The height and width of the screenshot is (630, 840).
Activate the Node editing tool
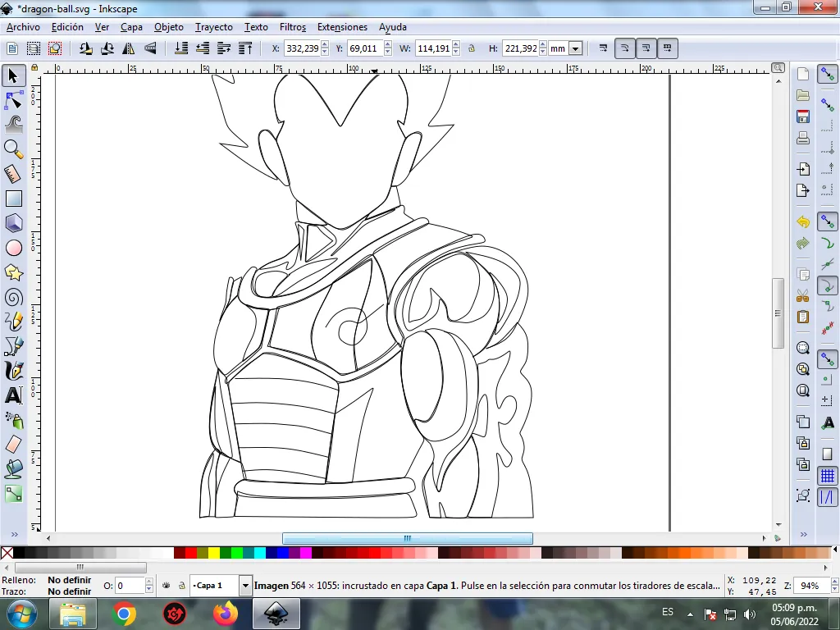pyautogui.click(x=13, y=100)
